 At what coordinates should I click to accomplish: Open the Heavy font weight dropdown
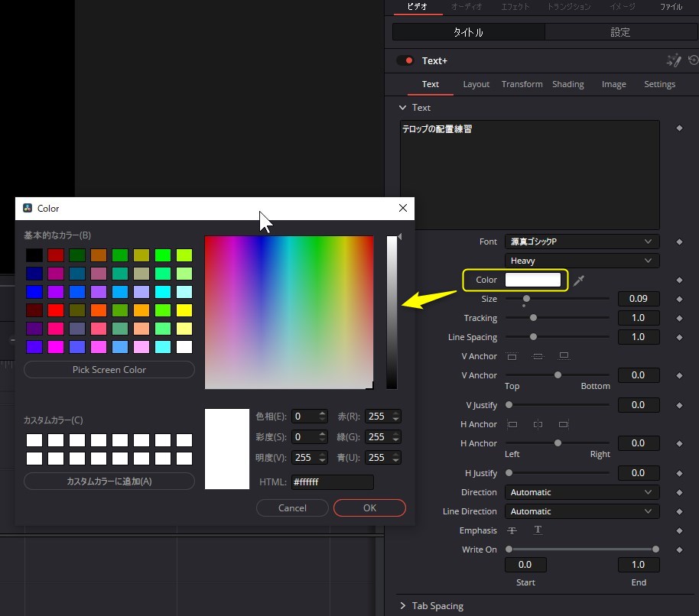click(x=582, y=261)
